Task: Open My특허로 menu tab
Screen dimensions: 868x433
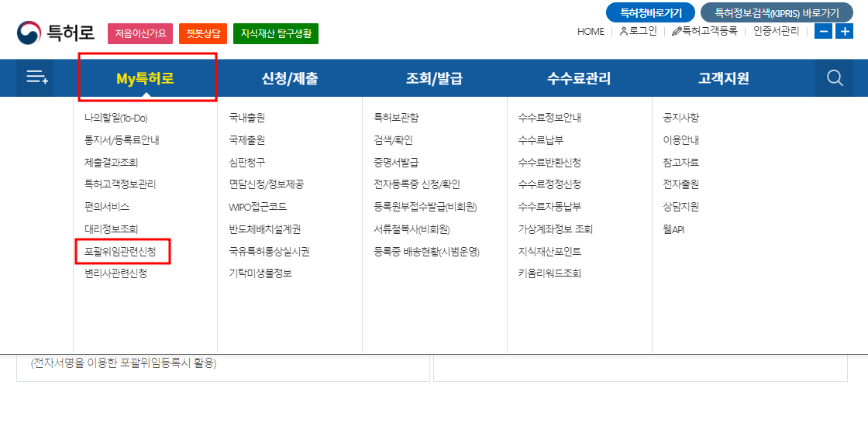Action: (145, 78)
